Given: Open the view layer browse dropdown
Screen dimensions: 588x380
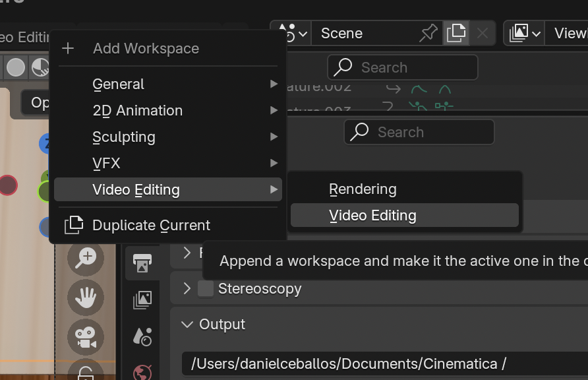Looking at the screenshot, I should 525,33.
